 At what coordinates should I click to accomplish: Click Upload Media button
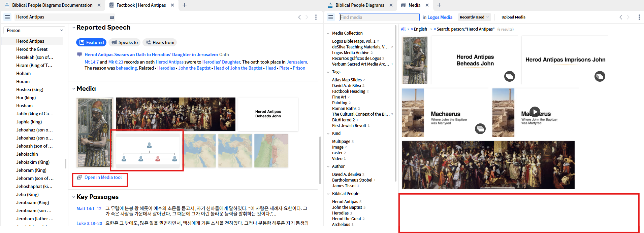point(513,17)
